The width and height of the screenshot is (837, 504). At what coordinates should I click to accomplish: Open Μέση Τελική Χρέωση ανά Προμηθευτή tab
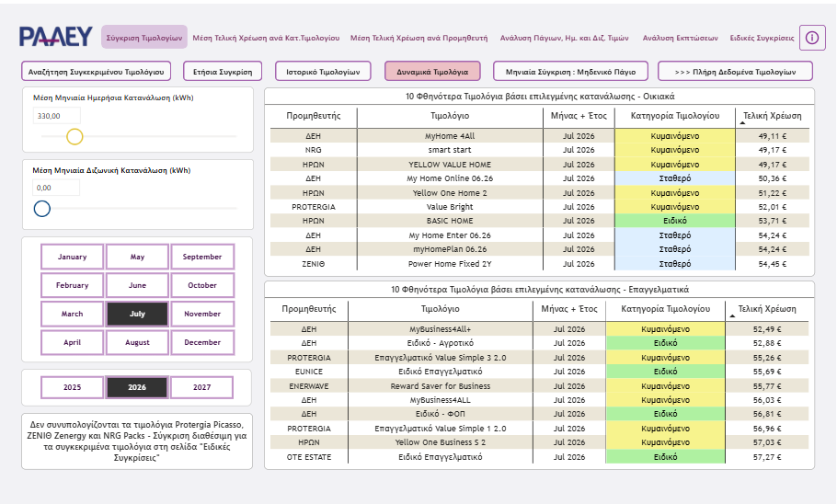(419, 38)
